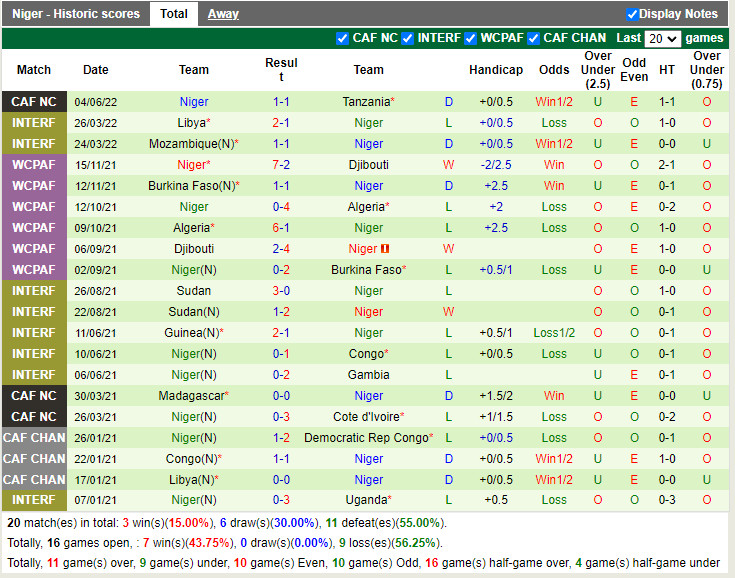Turn off the Display Notes checkbox
The width and height of the screenshot is (735, 578).
(x=632, y=14)
